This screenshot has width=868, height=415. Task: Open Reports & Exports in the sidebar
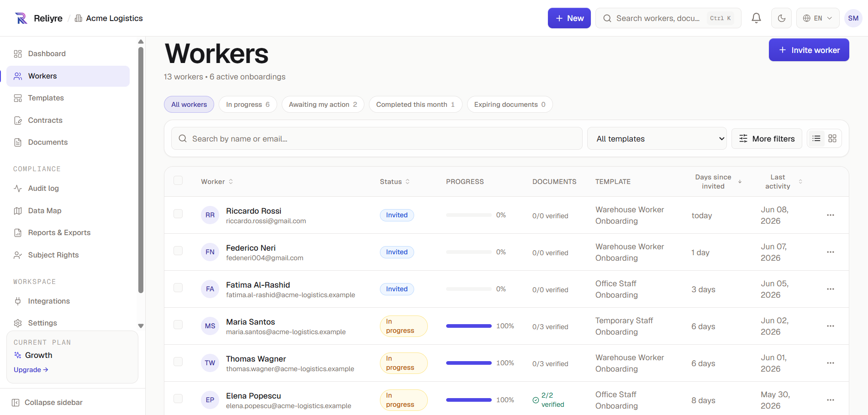point(68,233)
